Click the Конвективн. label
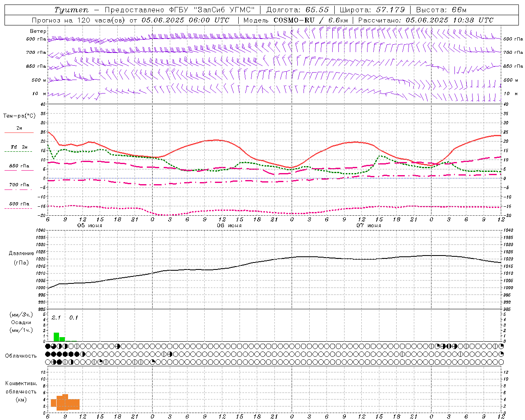The width and height of the screenshot is (525, 420). (x=21, y=383)
